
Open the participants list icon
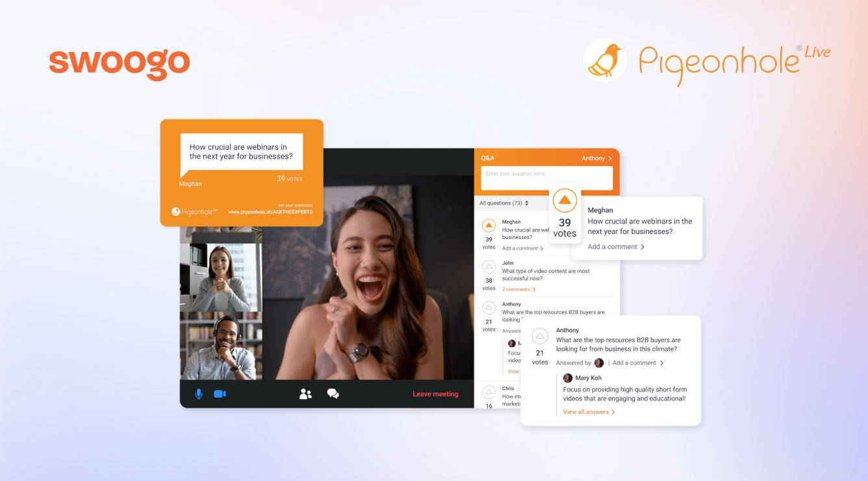click(305, 393)
